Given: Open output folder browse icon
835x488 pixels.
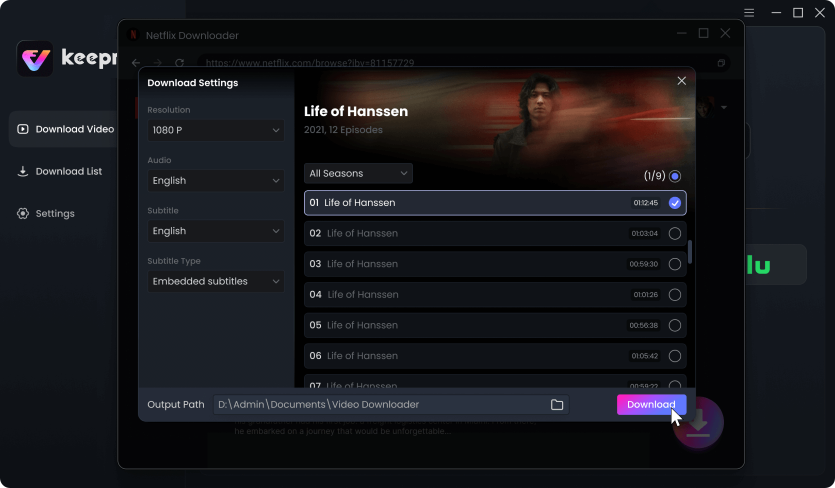Looking at the screenshot, I should click(x=557, y=405).
